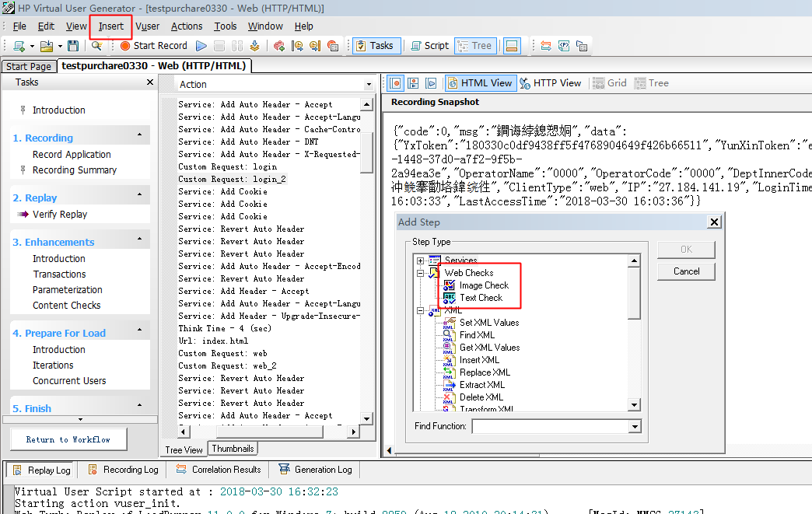The image size is (812, 514).
Task: Open the File menu
Action: pos(19,26)
